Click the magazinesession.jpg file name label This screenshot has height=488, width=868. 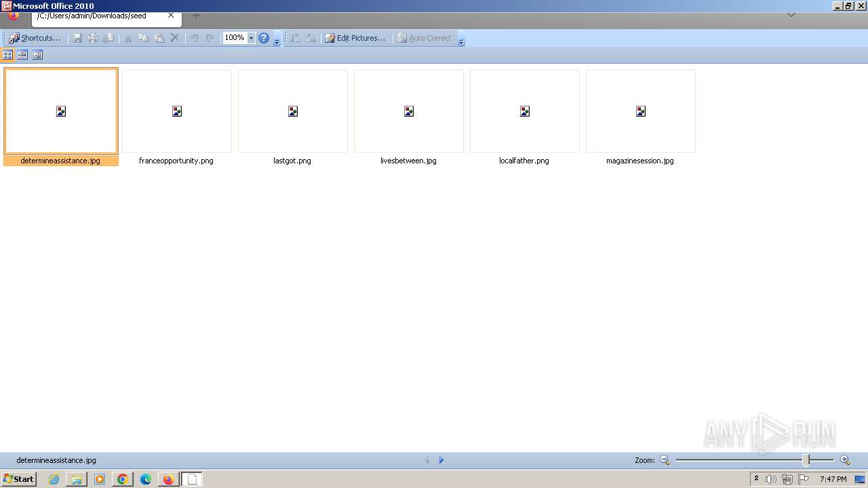[x=640, y=161]
